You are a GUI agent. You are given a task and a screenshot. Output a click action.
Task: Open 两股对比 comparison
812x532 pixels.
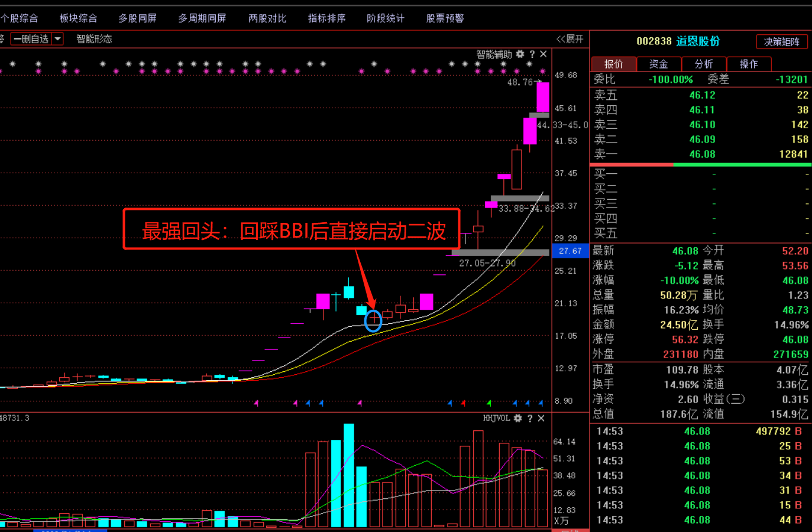point(267,18)
